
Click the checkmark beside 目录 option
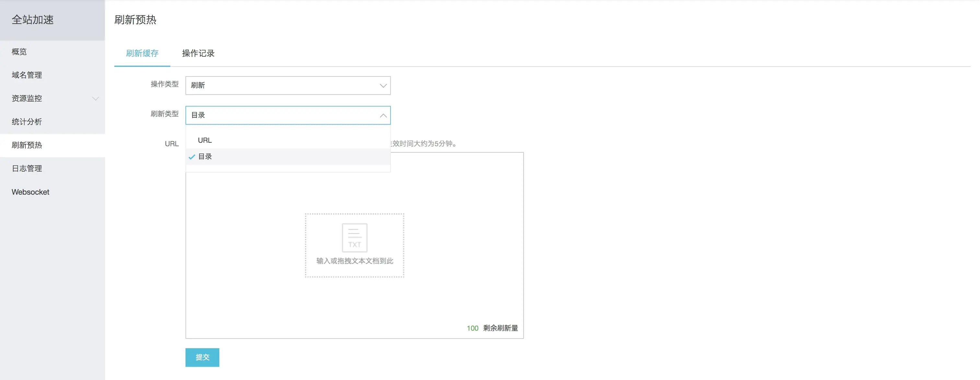[x=192, y=157]
